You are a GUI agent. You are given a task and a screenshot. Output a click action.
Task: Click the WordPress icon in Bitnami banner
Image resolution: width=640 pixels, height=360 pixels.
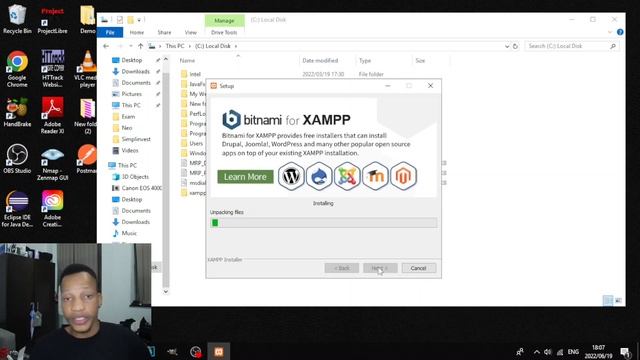(291, 176)
